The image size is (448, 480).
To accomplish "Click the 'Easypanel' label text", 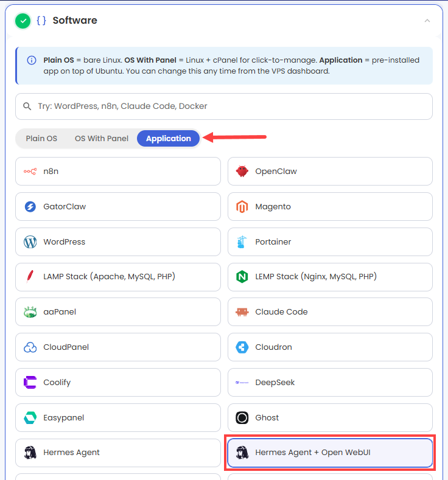I will 64,418.
